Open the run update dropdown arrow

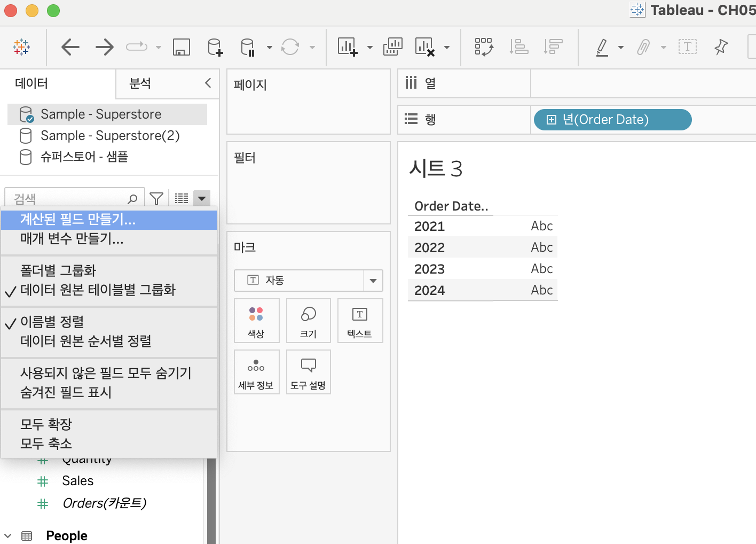[312, 48]
